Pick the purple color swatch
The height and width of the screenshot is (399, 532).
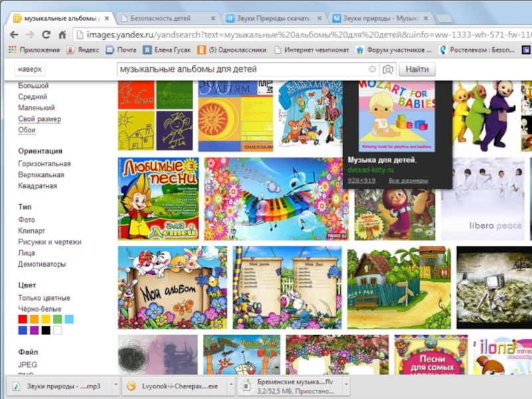[35, 331]
